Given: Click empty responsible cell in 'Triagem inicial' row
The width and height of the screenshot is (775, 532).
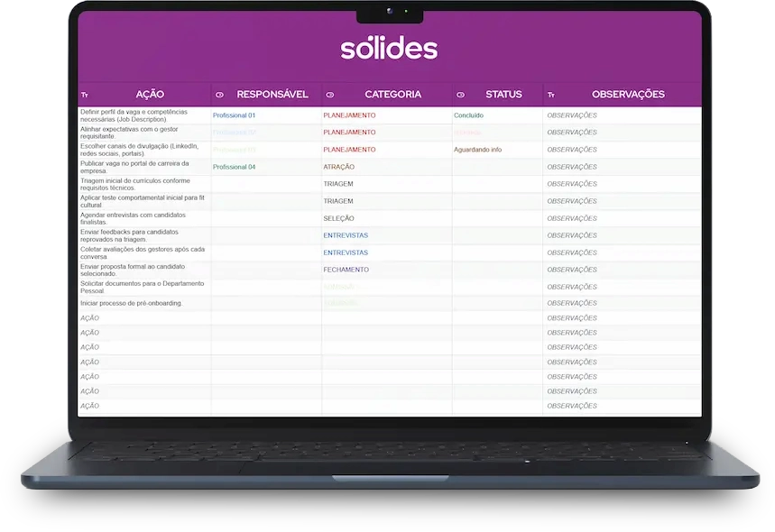Looking at the screenshot, I should [x=266, y=184].
